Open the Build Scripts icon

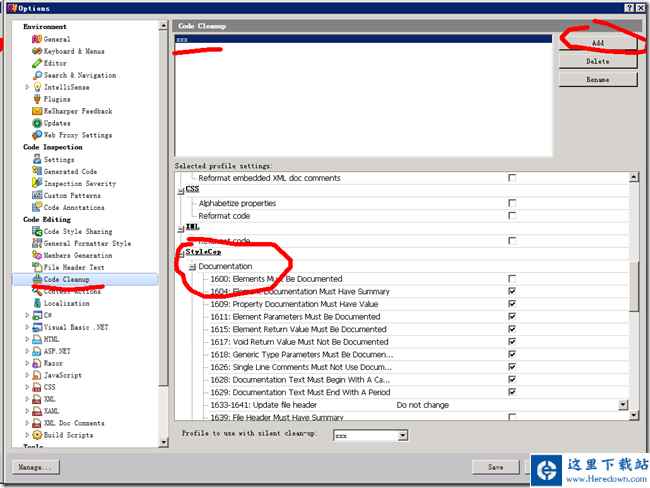(37, 435)
